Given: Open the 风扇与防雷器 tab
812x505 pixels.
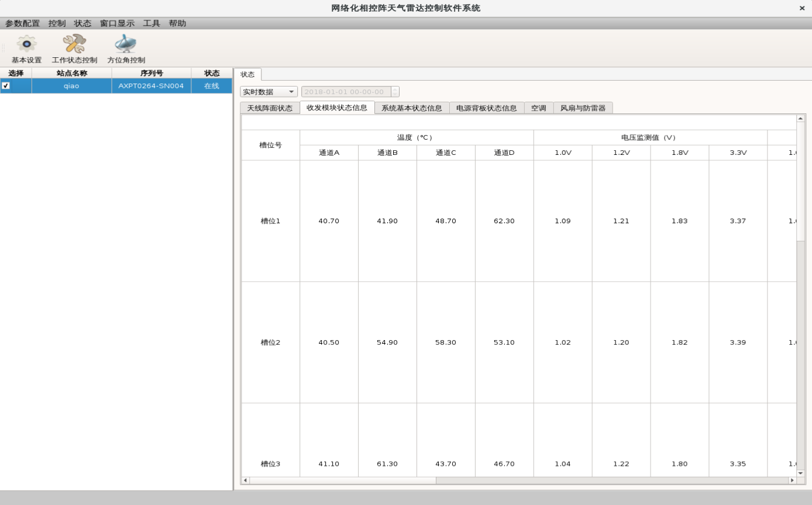Looking at the screenshot, I should click(583, 108).
